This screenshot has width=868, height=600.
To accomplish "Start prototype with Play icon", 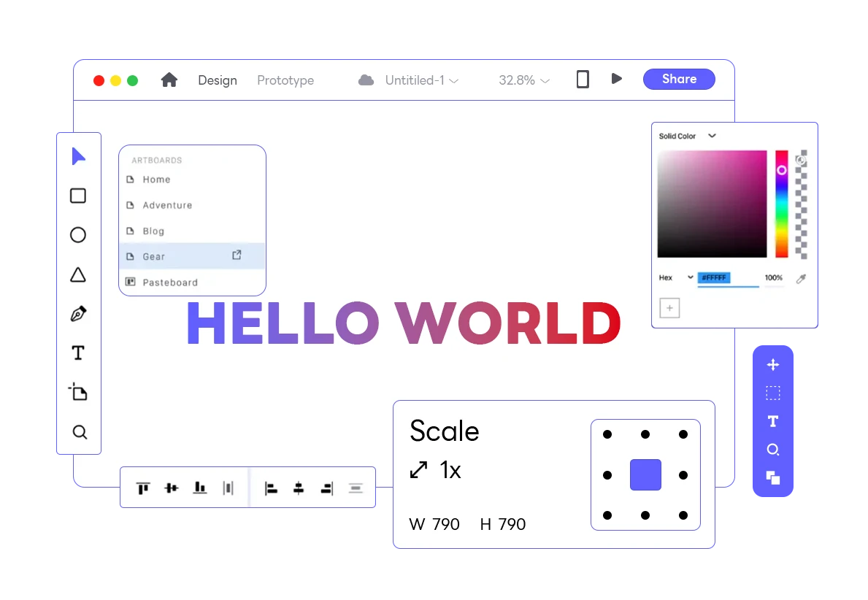I will pyautogui.click(x=617, y=79).
